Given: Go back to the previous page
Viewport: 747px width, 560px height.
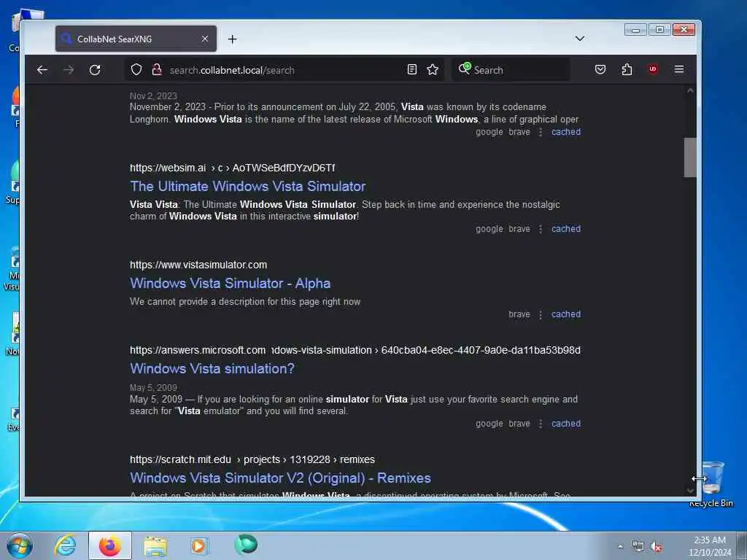Looking at the screenshot, I should pos(42,70).
